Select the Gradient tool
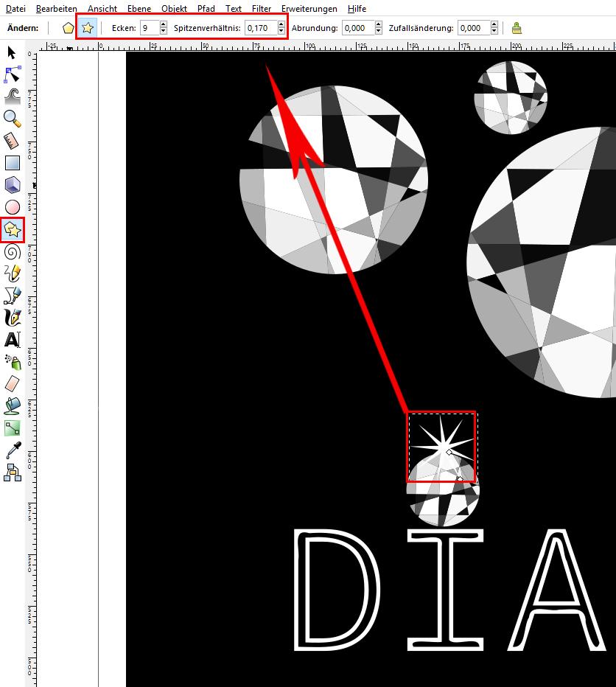 [13, 428]
